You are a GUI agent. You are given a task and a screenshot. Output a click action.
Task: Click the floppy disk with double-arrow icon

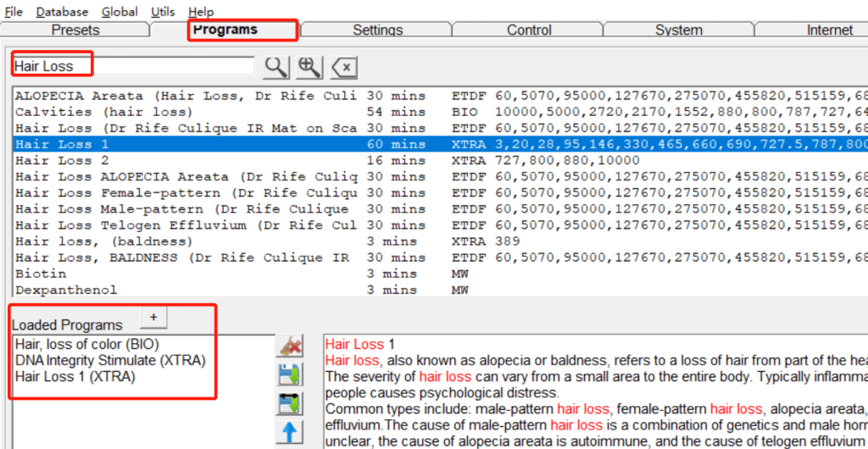tap(290, 403)
